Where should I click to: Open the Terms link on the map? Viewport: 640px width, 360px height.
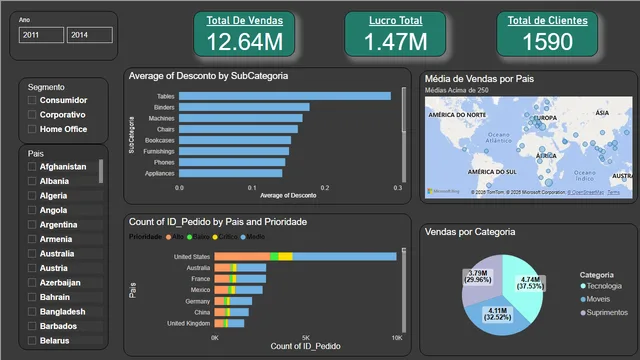pyautogui.click(x=613, y=192)
